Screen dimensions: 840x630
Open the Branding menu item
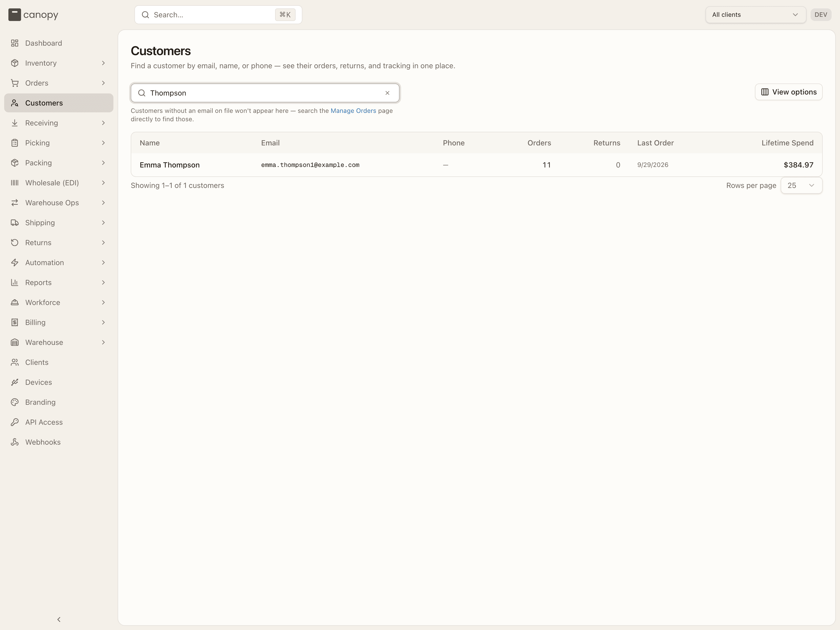coord(59,402)
